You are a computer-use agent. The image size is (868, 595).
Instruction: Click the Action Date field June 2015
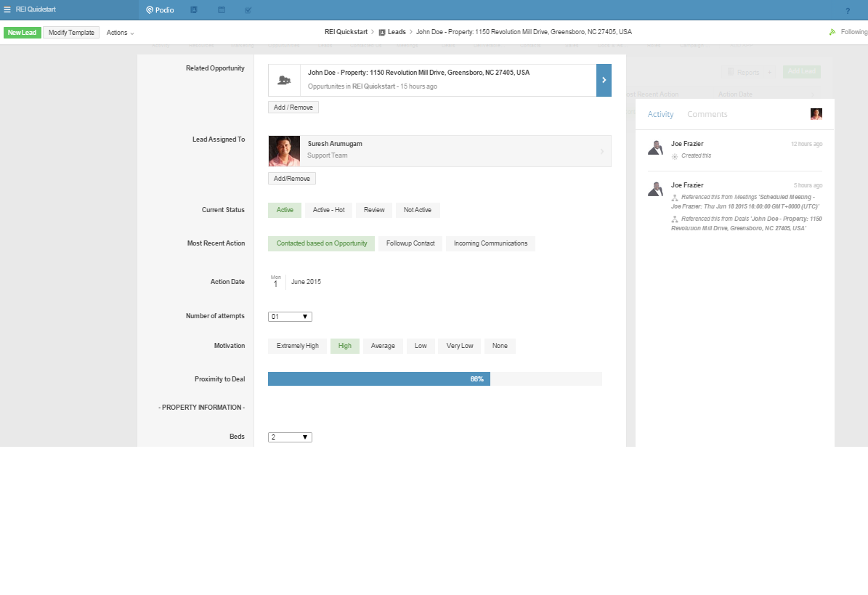(306, 282)
